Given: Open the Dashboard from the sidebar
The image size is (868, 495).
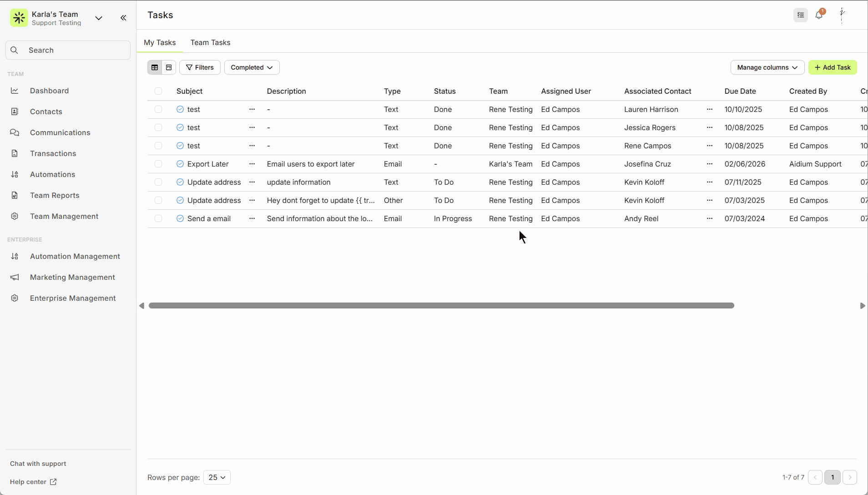Looking at the screenshot, I should (49, 91).
